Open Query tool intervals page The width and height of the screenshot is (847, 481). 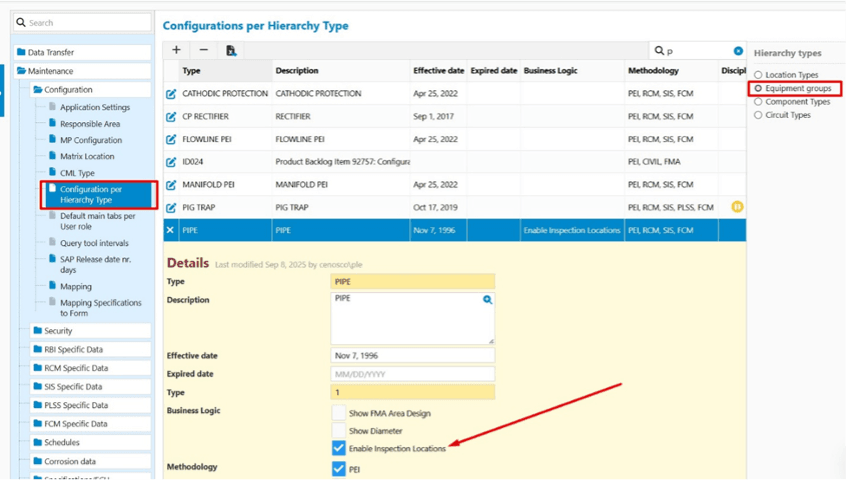pyautogui.click(x=94, y=243)
